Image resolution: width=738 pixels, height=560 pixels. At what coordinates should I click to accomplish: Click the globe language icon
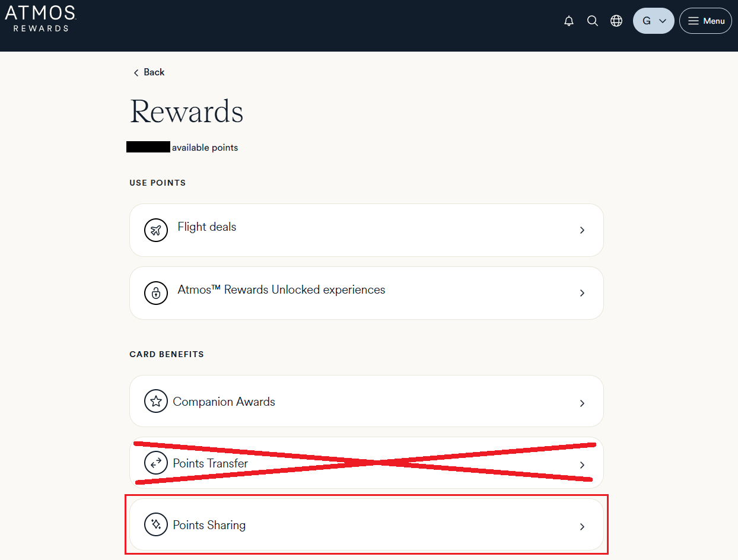click(616, 21)
